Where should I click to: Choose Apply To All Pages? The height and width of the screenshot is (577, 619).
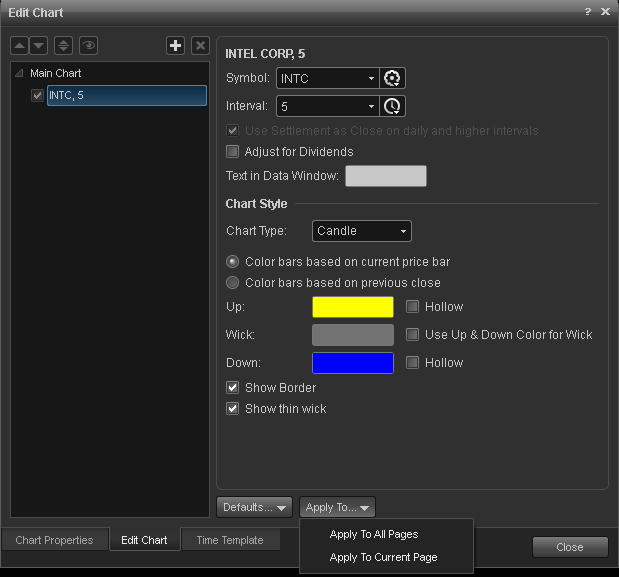[374, 534]
